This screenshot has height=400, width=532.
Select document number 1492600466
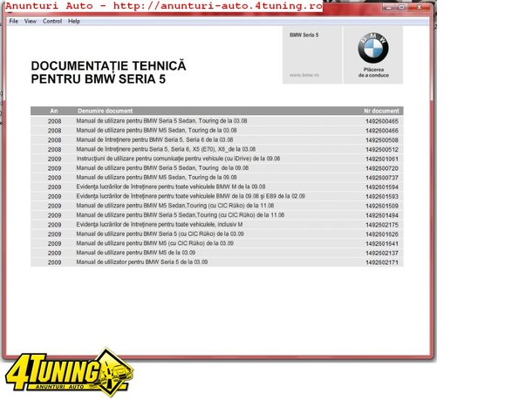pos(382,131)
